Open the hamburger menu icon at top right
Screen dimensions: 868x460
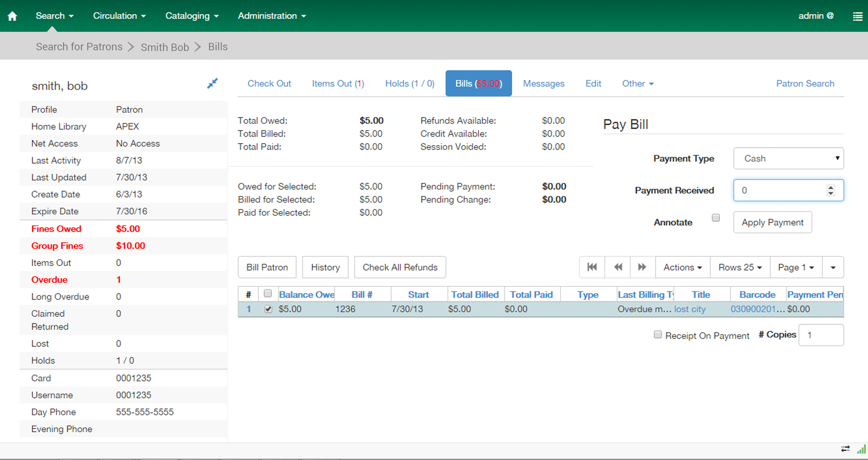pos(858,16)
